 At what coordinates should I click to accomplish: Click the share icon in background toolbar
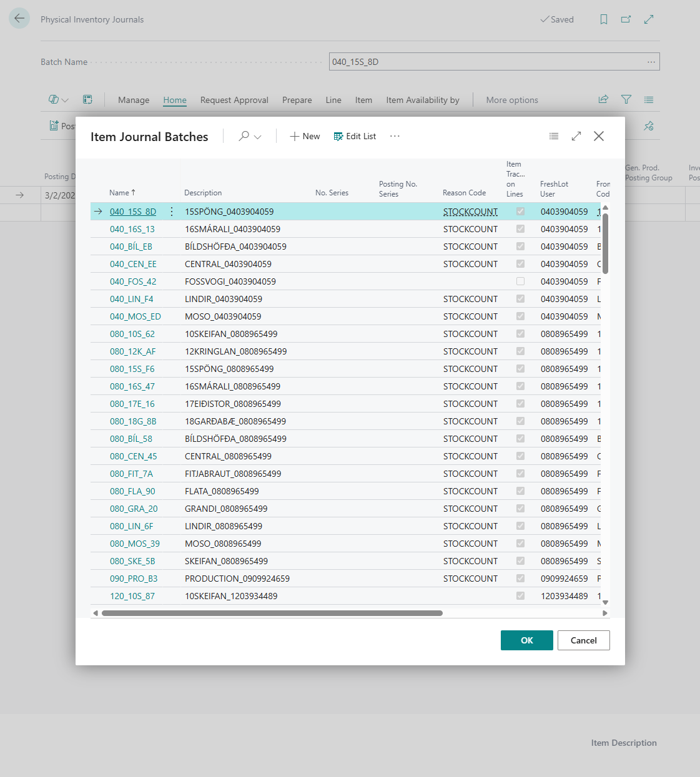click(603, 99)
